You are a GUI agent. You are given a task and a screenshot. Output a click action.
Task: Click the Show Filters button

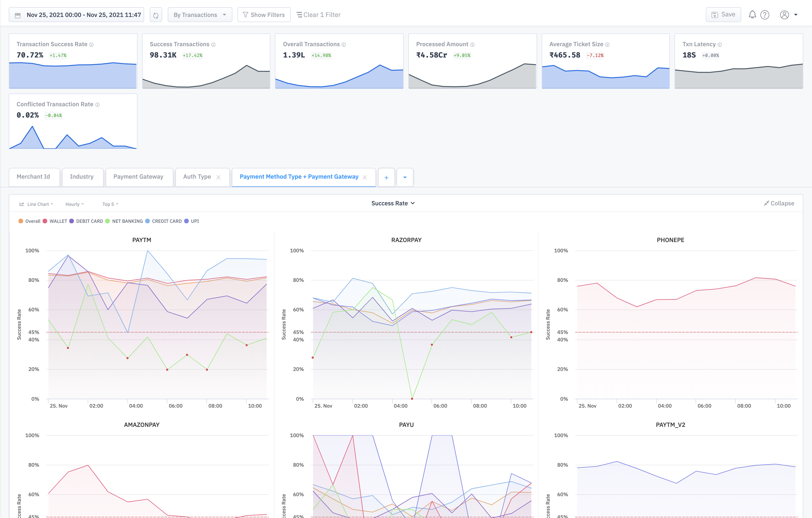[264, 15]
